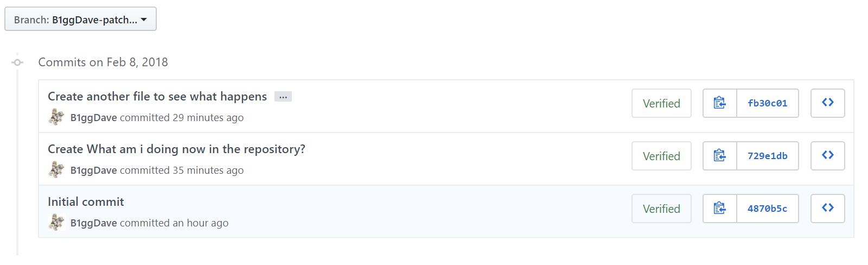The width and height of the screenshot is (868, 265).
Task: Open the Verified badge for commit fb30c01
Action: 661,103
